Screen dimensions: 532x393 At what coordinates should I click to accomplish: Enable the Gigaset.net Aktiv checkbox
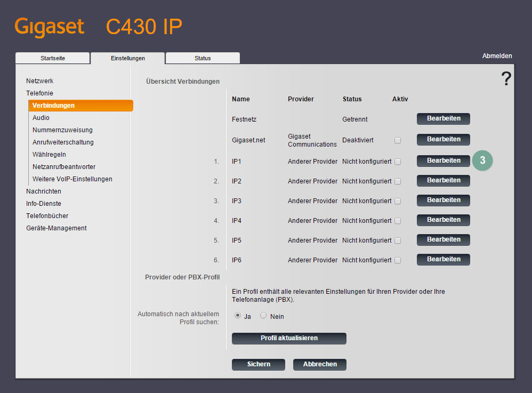coord(398,140)
